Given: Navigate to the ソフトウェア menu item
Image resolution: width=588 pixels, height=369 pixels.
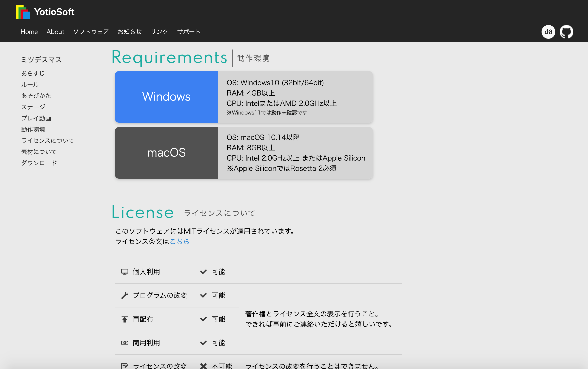Looking at the screenshot, I should click(x=91, y=31).
